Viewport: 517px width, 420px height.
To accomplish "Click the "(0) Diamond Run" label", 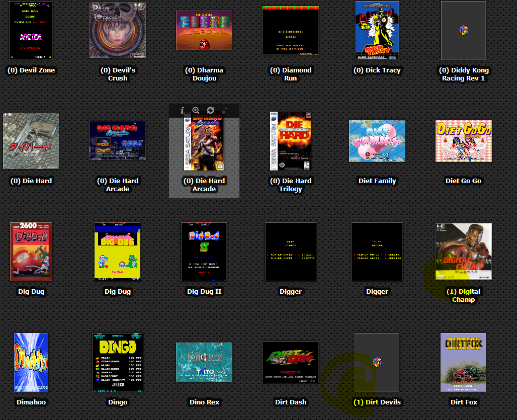I will 291,74.
